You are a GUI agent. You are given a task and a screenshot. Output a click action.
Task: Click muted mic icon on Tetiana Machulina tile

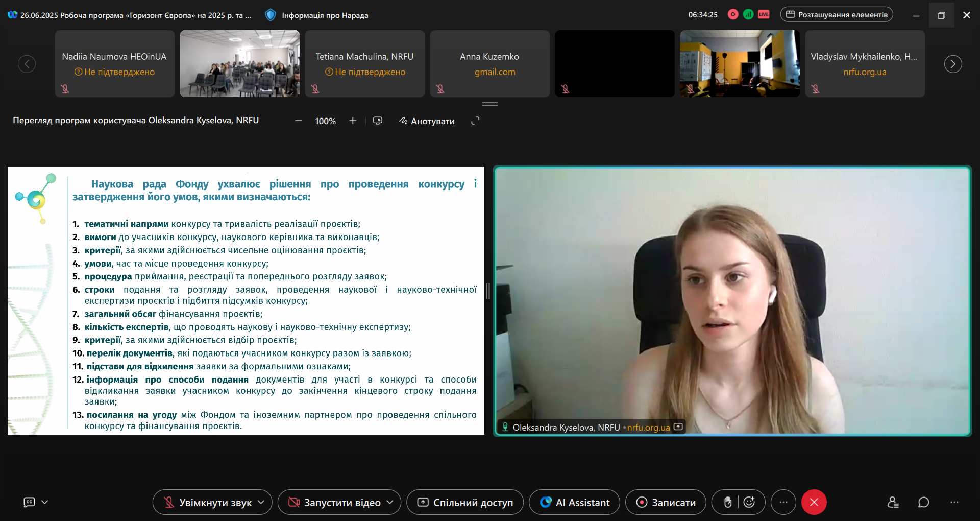pyautogui.click(x=315, y=89)
